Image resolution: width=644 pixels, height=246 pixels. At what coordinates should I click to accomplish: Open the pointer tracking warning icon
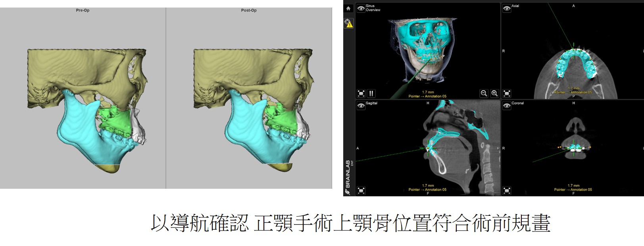(x=348, y=23)
